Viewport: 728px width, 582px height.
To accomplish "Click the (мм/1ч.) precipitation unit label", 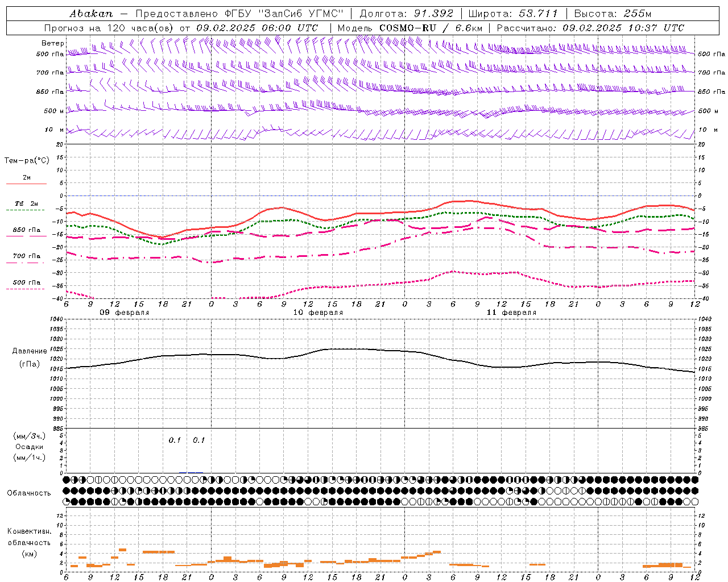I will point(30,458).
